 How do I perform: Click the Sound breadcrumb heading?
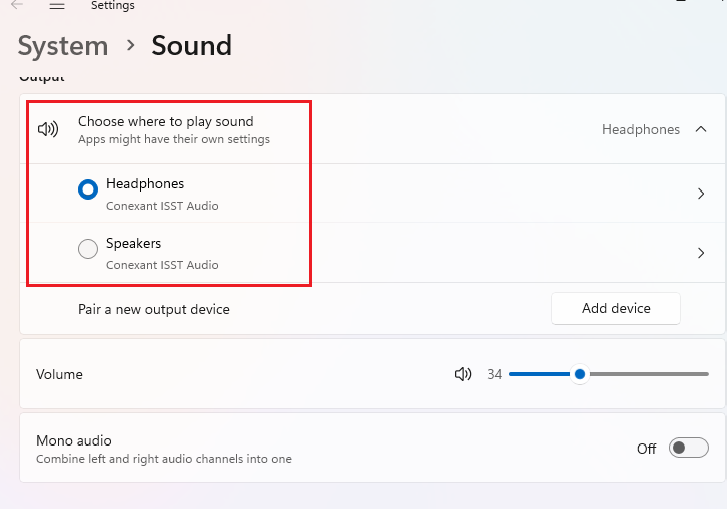pos(191,46)
